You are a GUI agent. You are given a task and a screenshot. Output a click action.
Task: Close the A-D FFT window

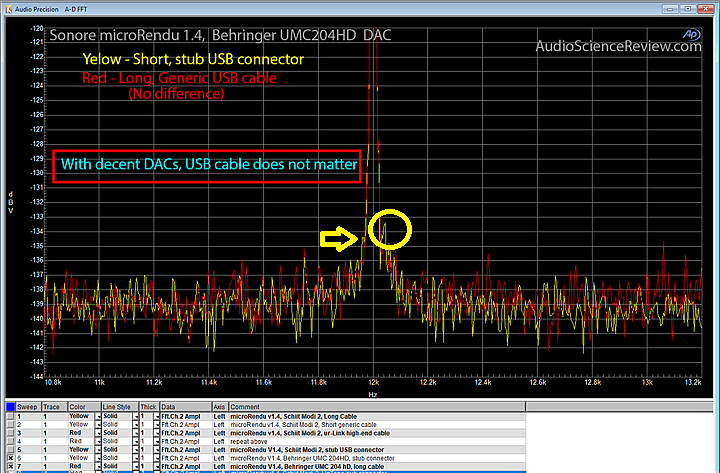(x=705, y=9)
